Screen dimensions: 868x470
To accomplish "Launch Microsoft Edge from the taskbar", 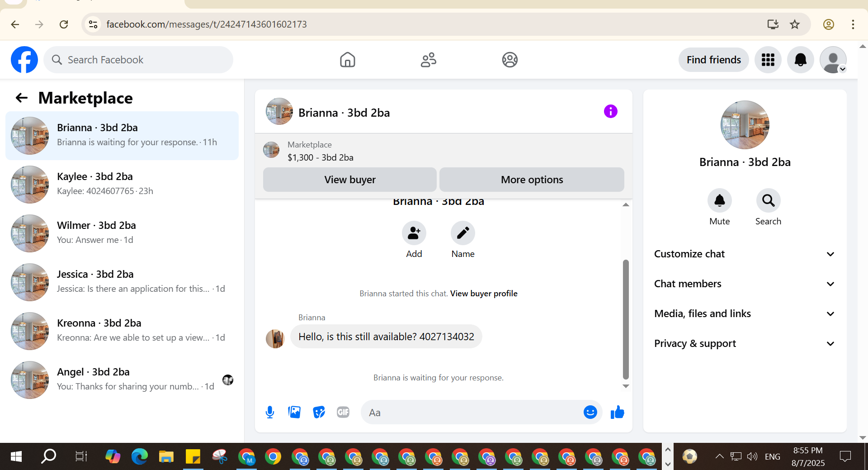I will point(140,456).
